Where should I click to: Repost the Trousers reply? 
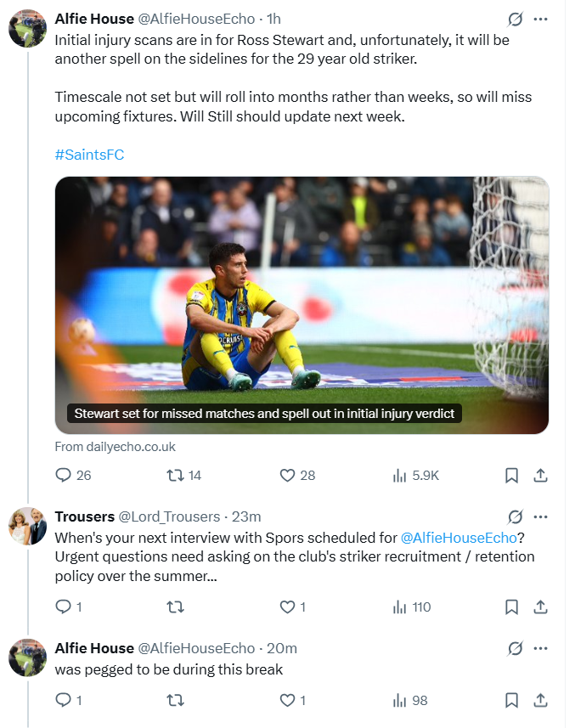point(174,607)
